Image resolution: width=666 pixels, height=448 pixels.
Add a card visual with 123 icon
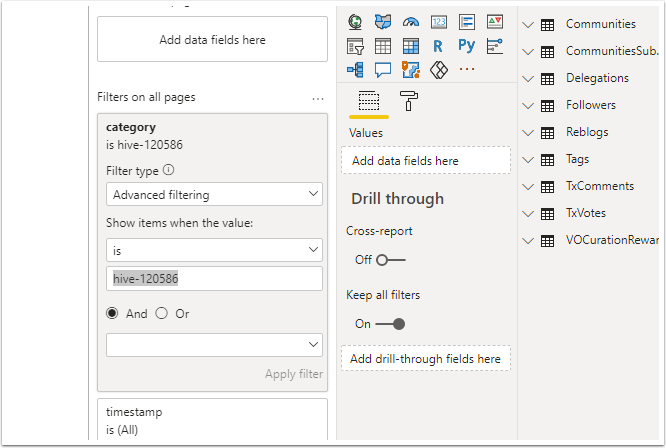439,22
